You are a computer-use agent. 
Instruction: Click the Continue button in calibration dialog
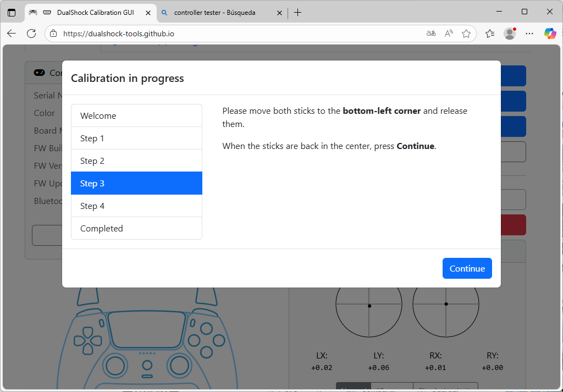pyautogui.click(x=467, y=268)
